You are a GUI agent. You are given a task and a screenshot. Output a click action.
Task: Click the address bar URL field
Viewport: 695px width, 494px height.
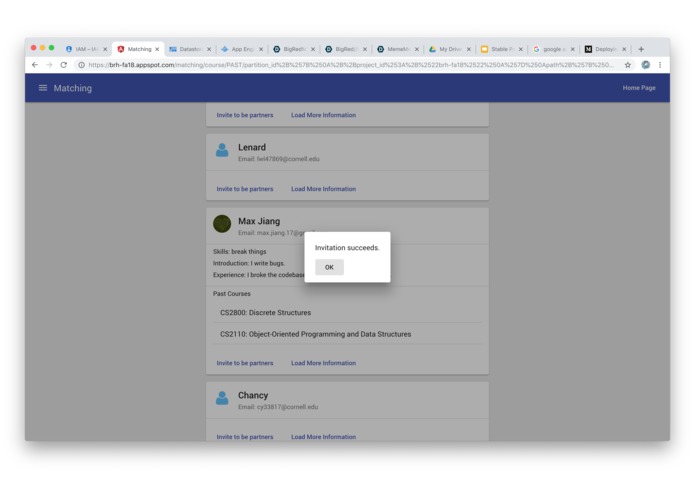pyautogui.click(x=350, y=65)
